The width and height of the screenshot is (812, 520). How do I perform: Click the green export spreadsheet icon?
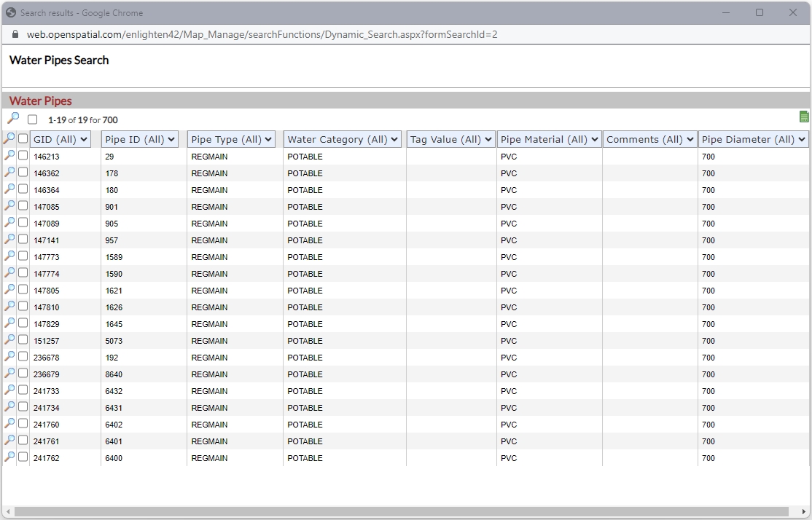804,117
